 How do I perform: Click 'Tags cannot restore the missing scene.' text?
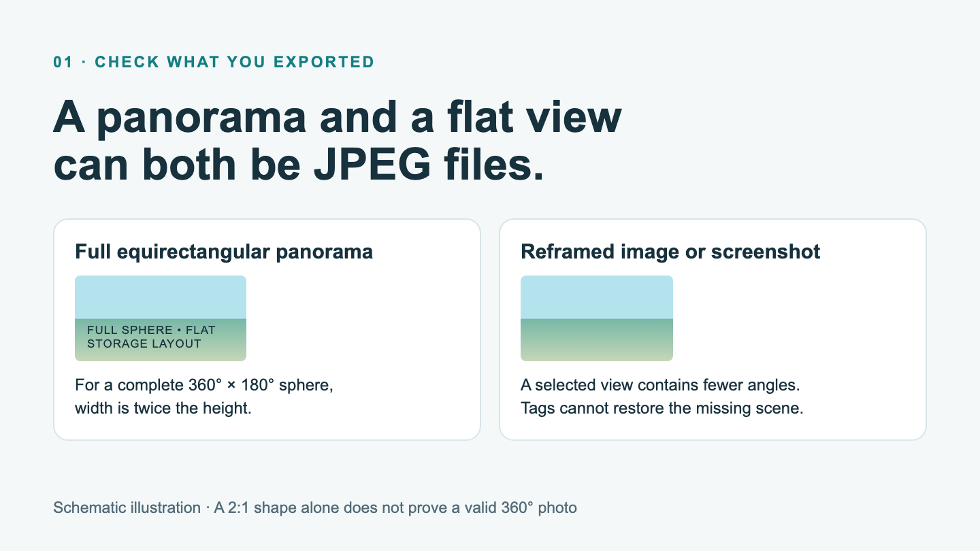(x=662, y=409)
